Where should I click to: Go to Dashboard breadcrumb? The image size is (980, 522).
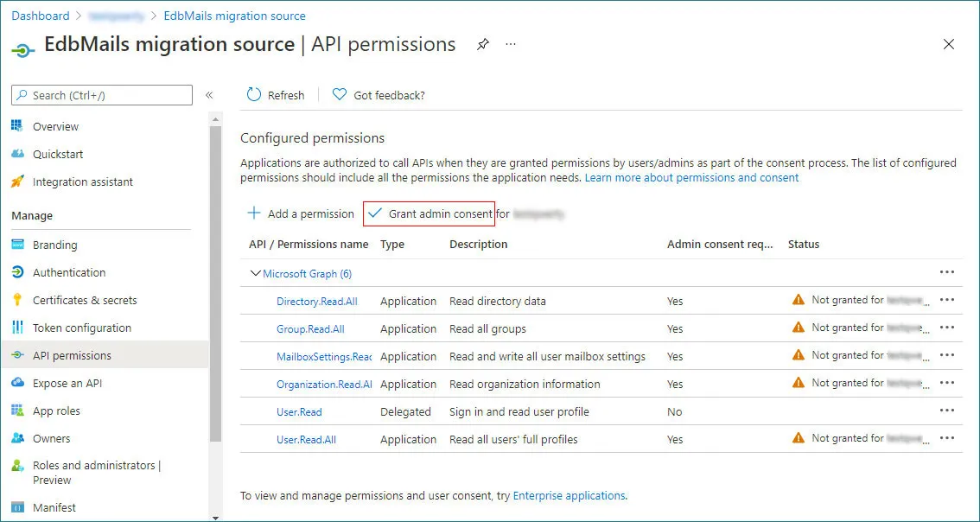point(41,16)
